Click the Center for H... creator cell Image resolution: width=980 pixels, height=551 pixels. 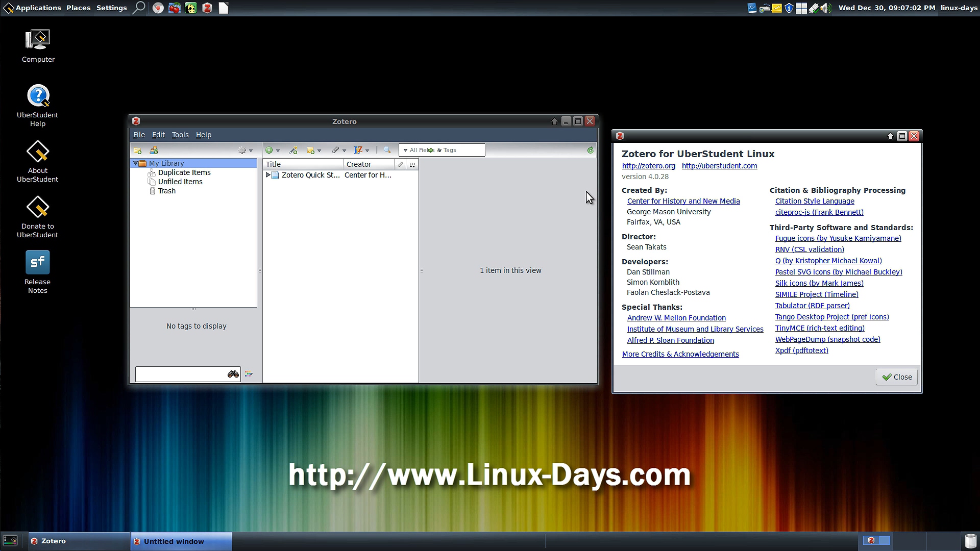368,175
